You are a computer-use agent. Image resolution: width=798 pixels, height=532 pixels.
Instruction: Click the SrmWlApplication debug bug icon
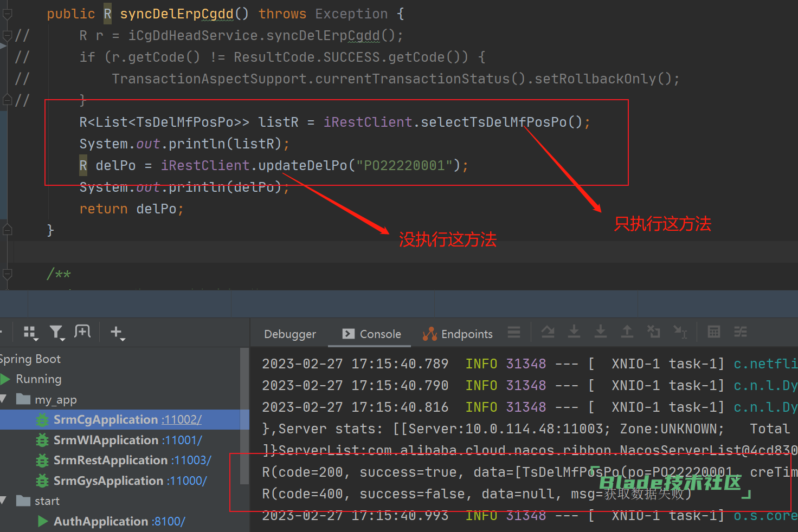(x=42, y=440)
